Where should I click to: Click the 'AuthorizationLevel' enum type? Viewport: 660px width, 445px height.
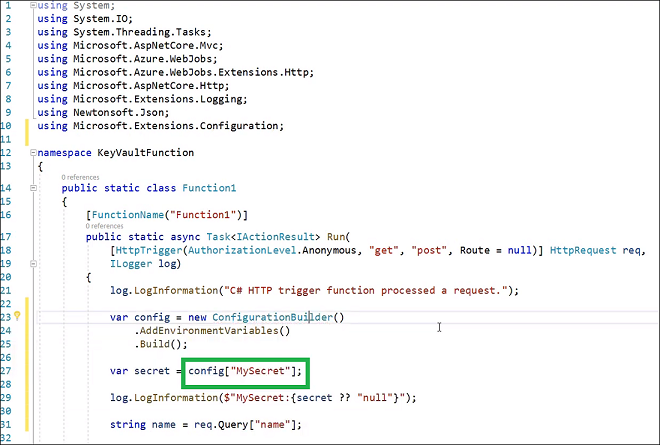242,250
